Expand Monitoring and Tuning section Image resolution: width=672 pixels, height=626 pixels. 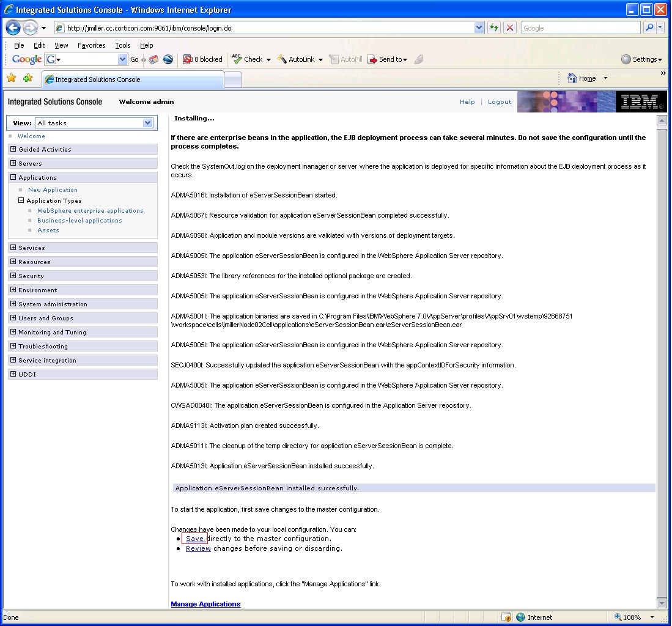pyautogui.click(x=13, y=332)
